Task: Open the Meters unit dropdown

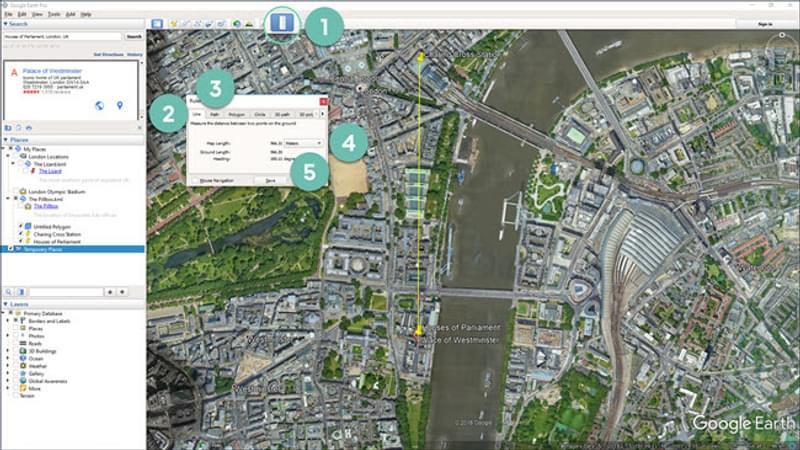Action: [x=303, y=143]
